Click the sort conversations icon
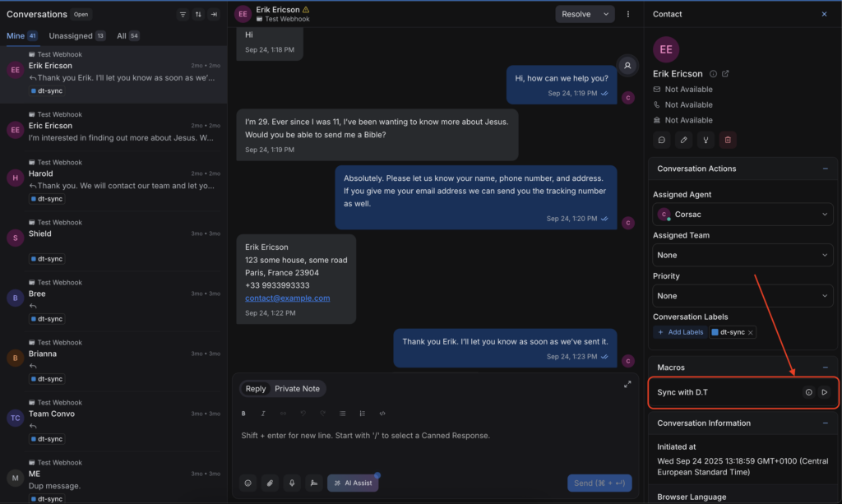This screenshot has height=504, width=842. (x=198, y=15)
